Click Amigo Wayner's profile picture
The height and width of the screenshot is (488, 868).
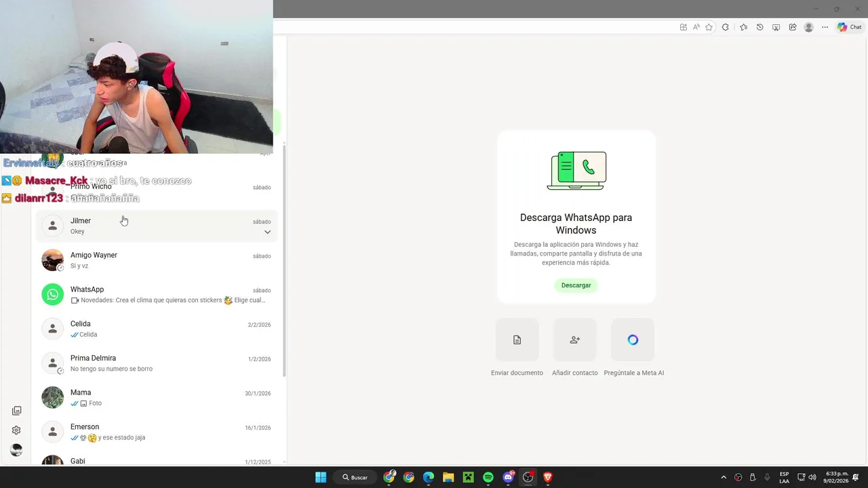52,260
